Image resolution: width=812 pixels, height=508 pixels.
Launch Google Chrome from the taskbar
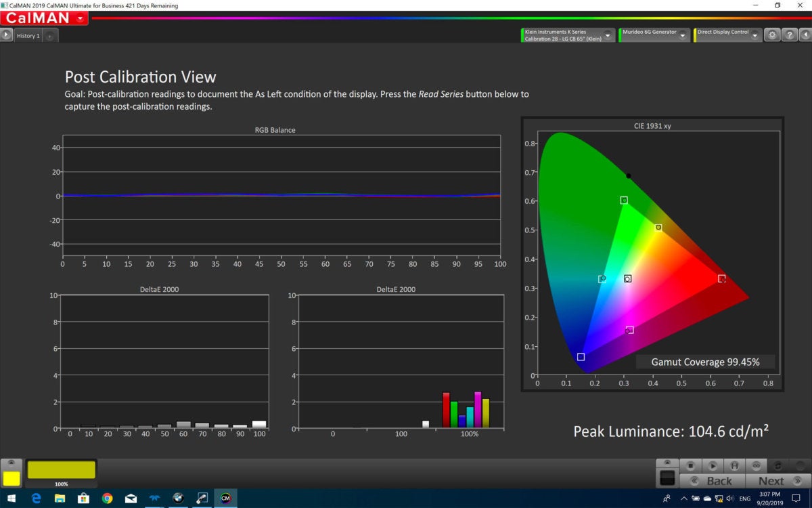107,498
